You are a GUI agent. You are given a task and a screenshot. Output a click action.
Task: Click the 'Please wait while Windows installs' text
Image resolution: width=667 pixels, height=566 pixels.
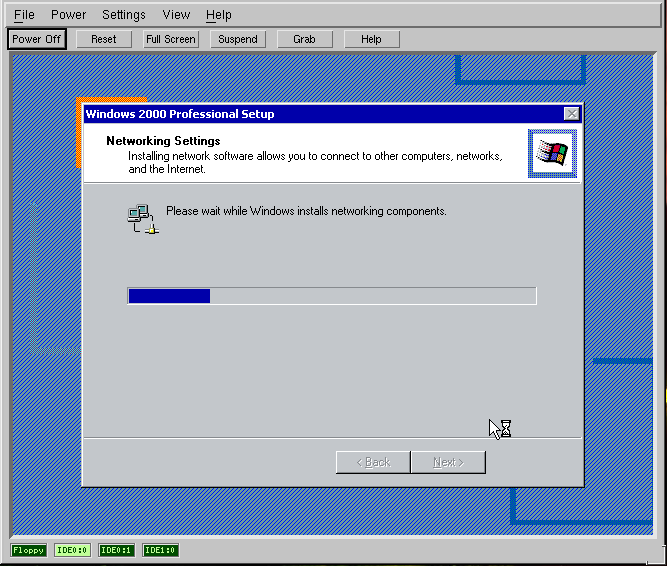tap(306, 211)
